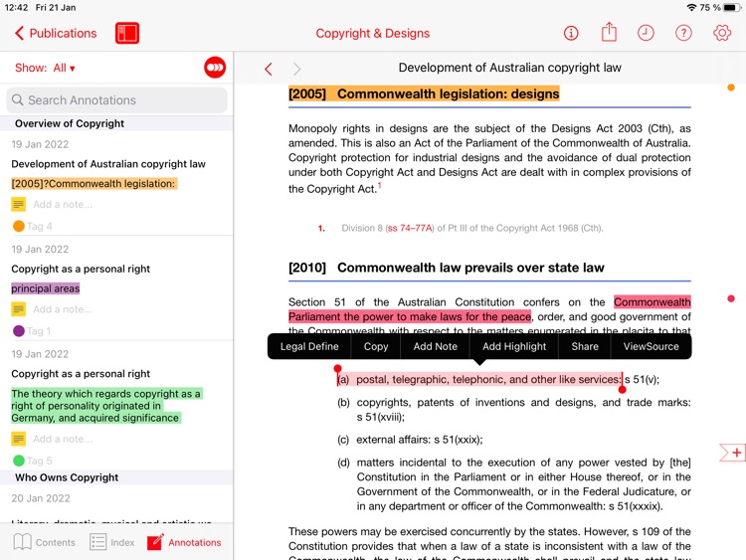Open the Show: All filter dropdown
746x560 pixels.
click(x=45, y=68)
